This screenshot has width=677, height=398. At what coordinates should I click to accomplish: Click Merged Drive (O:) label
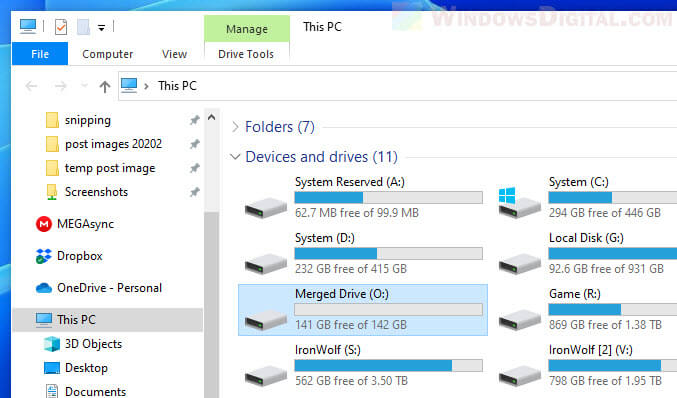pos(342,294)
